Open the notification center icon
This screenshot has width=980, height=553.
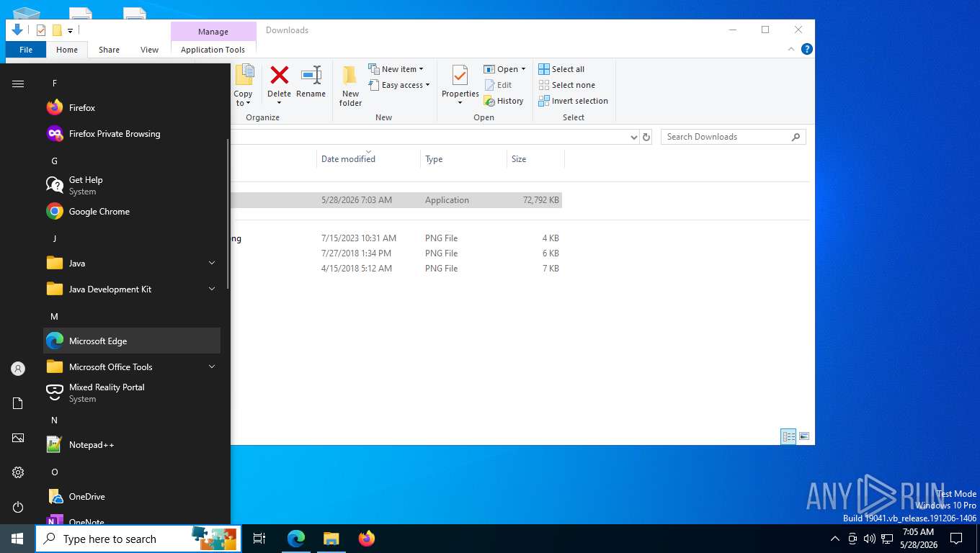coord(956,539)
